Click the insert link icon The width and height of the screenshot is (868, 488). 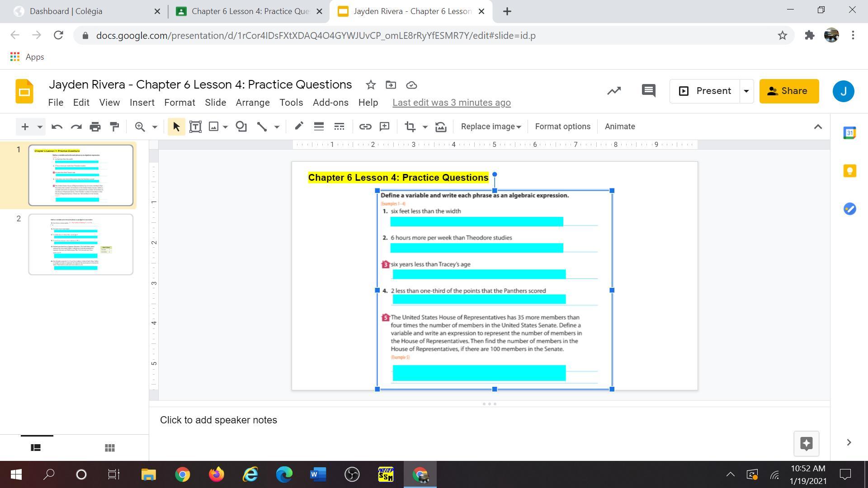click(x=365, y=127)
